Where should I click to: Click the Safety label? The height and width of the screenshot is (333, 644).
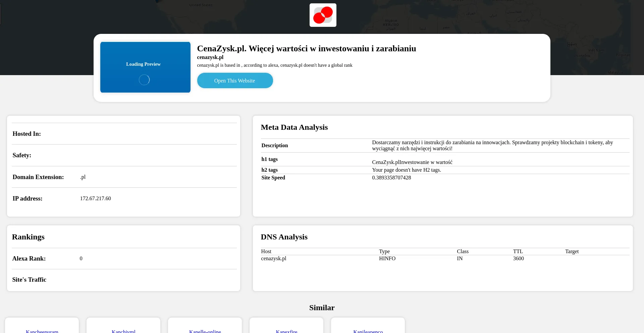point(22,155)
